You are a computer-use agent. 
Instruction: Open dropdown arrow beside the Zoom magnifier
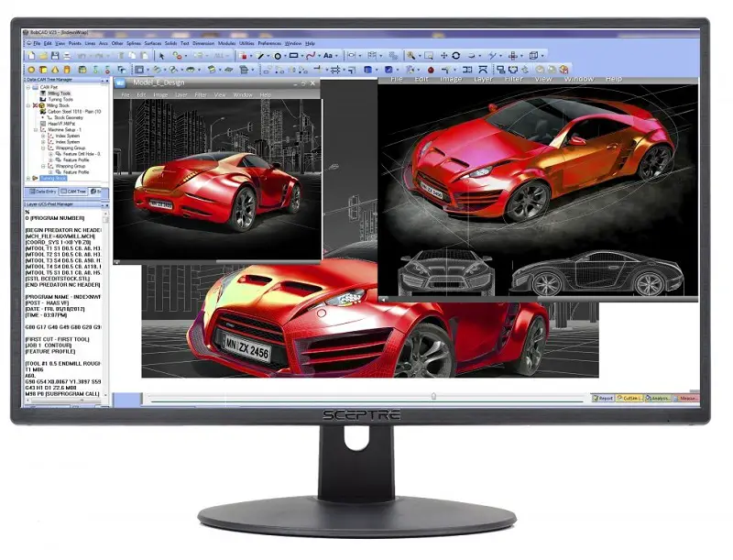click(x=420, y=56)
